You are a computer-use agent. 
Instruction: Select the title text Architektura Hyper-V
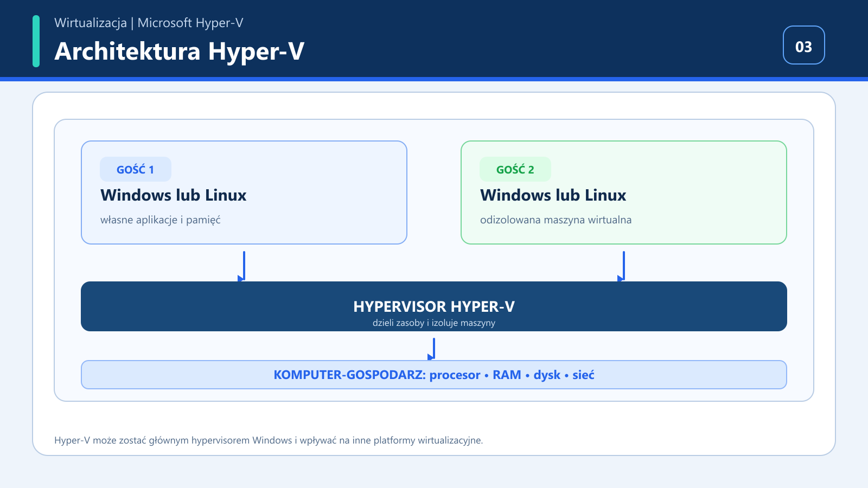pos(179,52)
